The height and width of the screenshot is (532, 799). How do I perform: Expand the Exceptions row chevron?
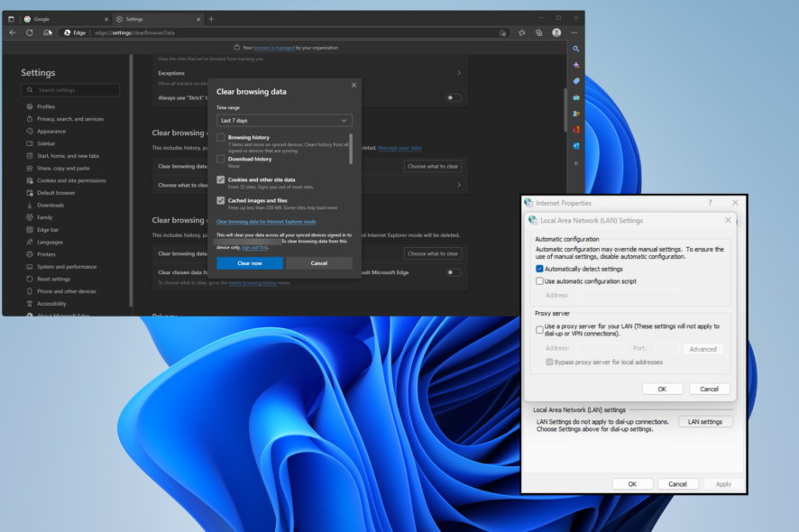click(x=458, y=73)
